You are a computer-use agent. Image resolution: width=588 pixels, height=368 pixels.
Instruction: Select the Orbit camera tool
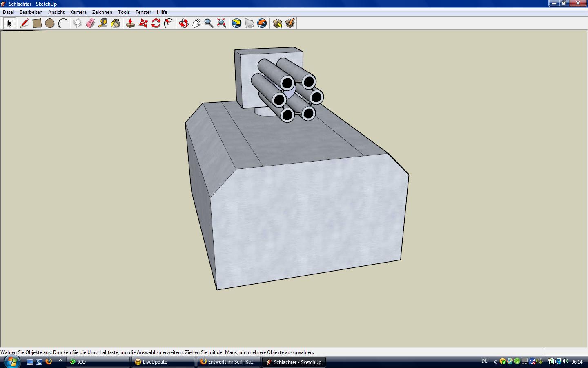point(183,24)
